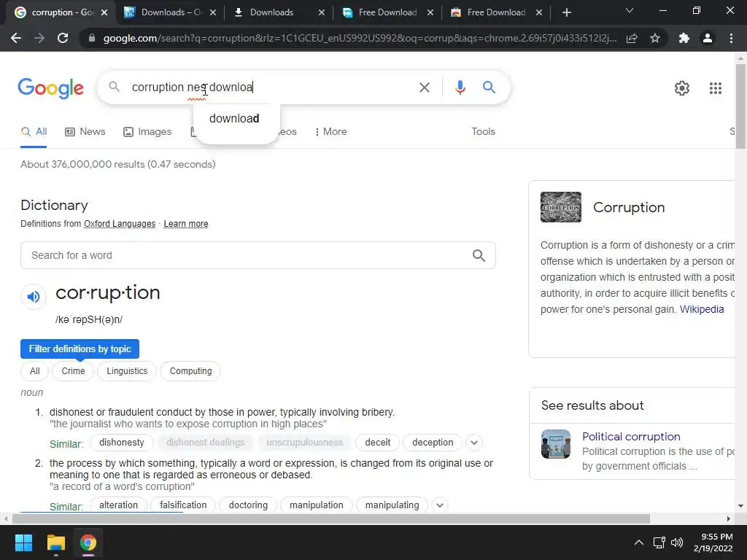
Task: Select the All topic filter chip
Action: [35, 371]
